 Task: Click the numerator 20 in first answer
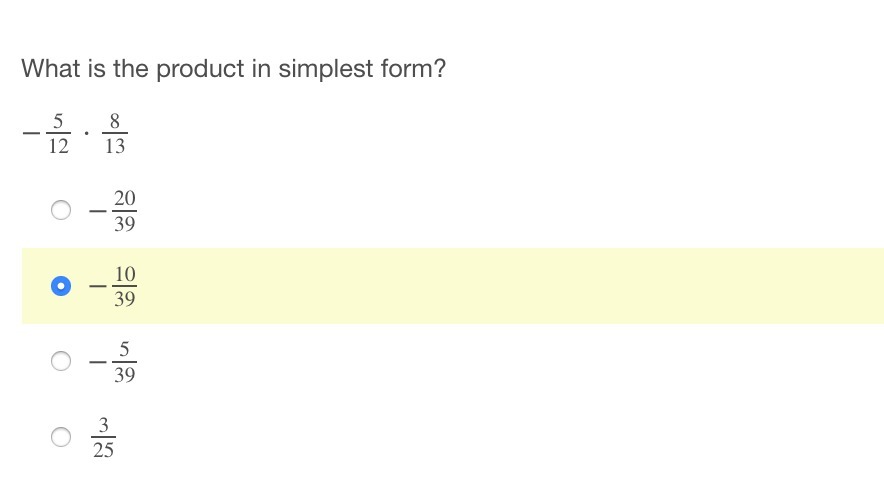(125, 199)
